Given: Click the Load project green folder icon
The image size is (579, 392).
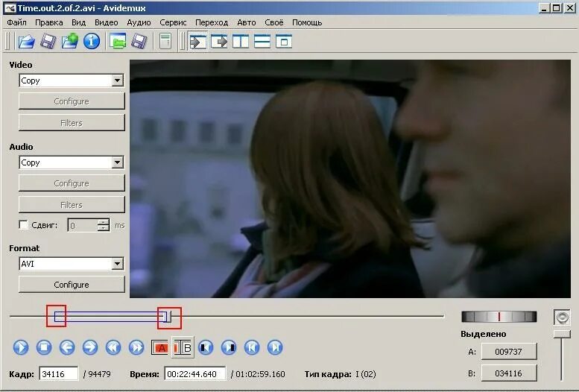Looking at the screenshot, I should (x=118, y=41).
